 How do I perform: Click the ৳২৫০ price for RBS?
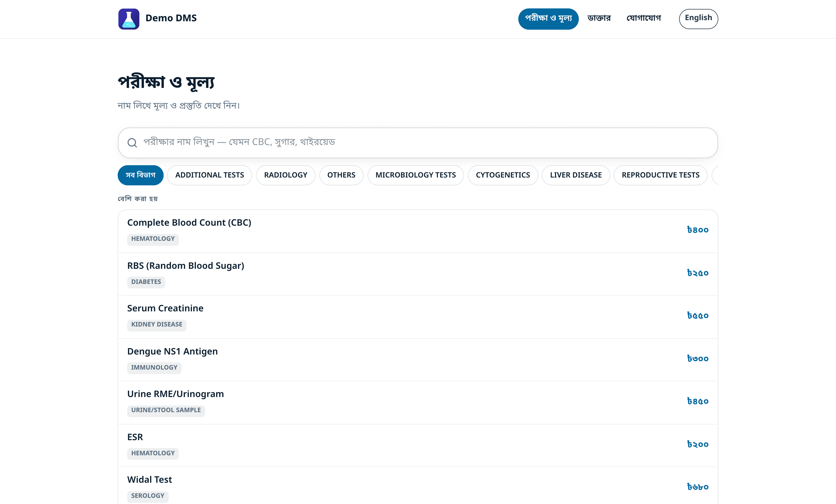pos(698,273)
